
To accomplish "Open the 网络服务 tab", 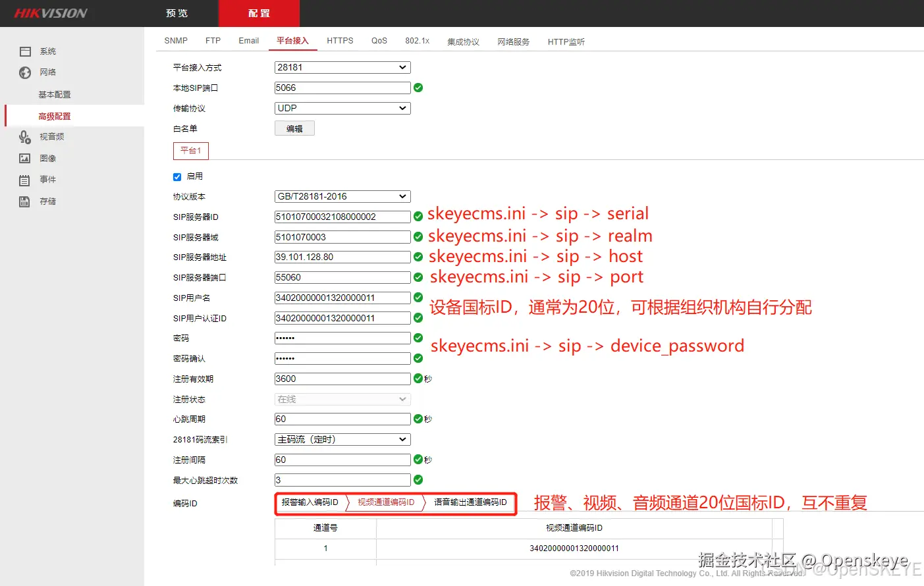I will click(514, 41).
